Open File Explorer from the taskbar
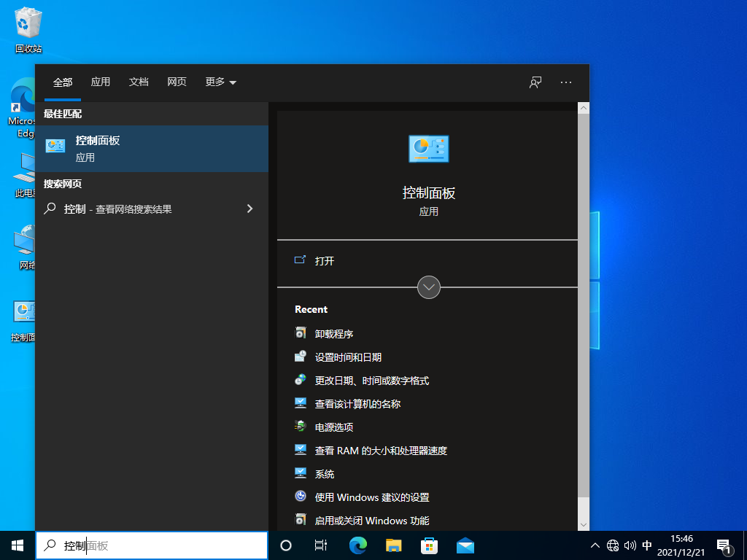The image size is (747, 560). coord(393,545)
